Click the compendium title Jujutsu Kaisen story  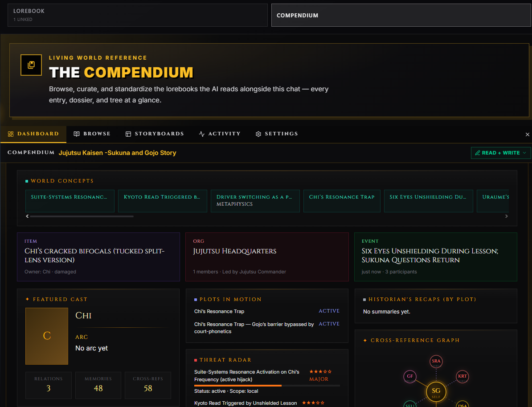click(117, 153)
